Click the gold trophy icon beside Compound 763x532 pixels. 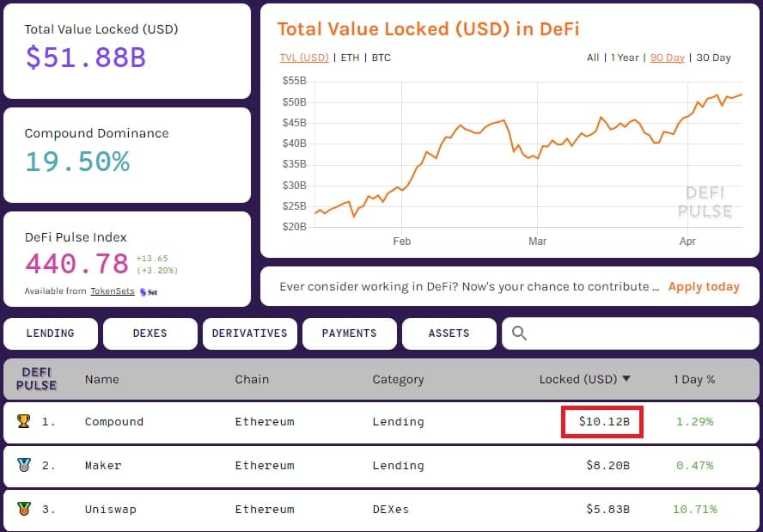23,421
